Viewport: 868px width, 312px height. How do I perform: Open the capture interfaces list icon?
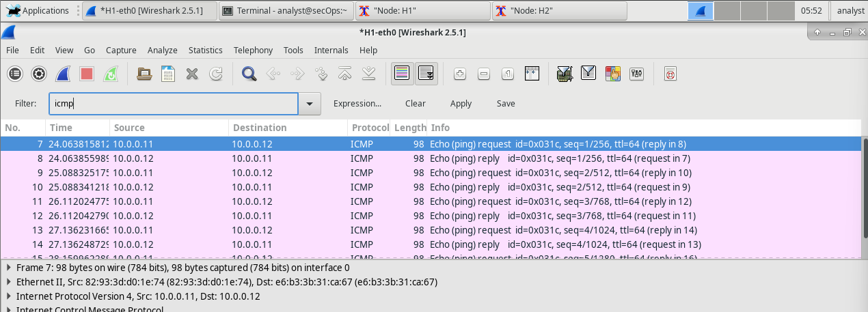pos(15,74)
